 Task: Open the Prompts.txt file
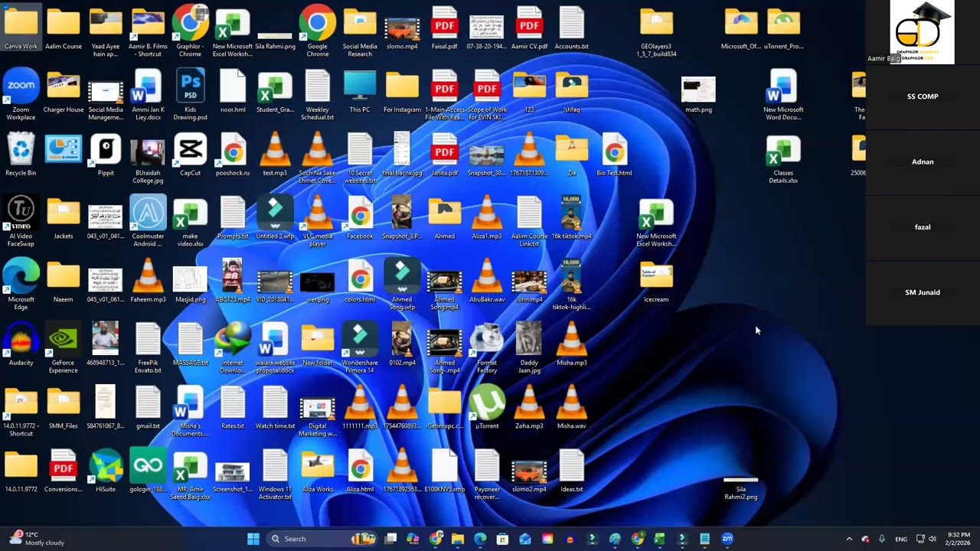[233, 220]
